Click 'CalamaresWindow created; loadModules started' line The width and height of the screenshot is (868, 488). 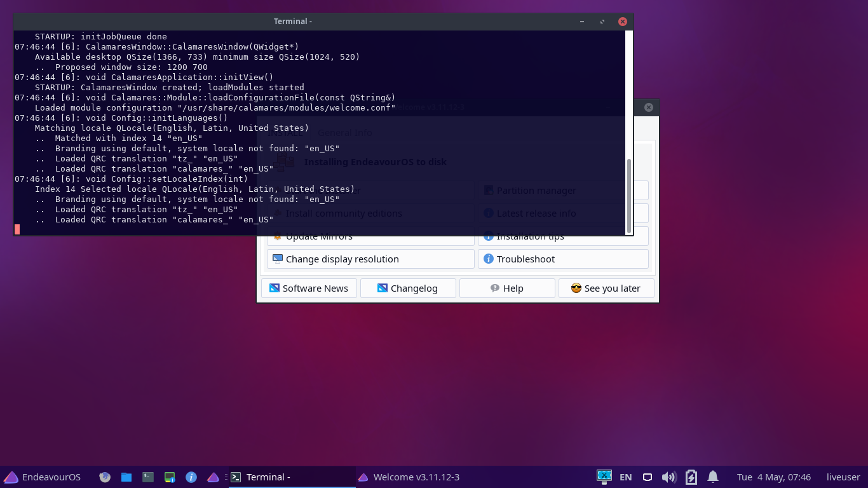point(170,88)
